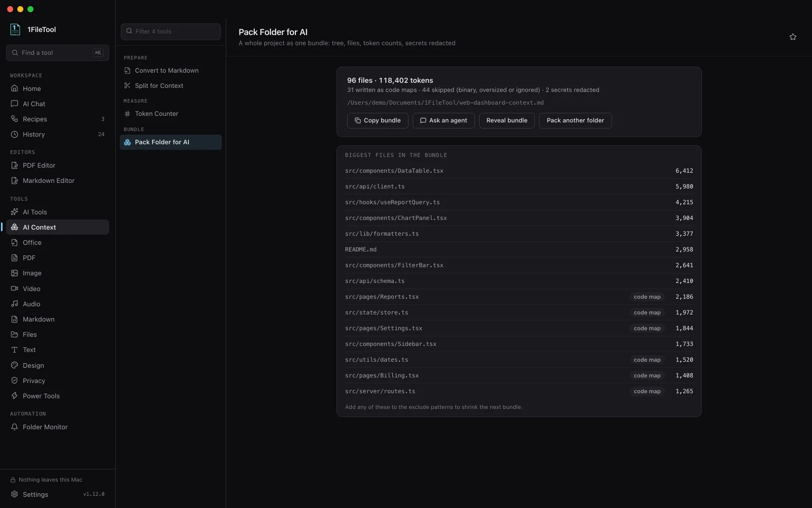Click Ask an agent button
Screen dimensions: 812x508
point(444,120)
